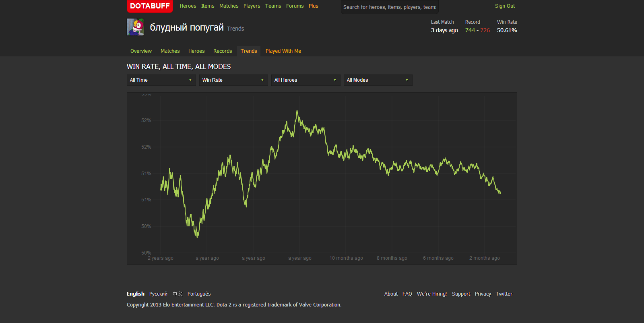
Task: Focus the search heroes, items, players field
Action: coord(390,7)
